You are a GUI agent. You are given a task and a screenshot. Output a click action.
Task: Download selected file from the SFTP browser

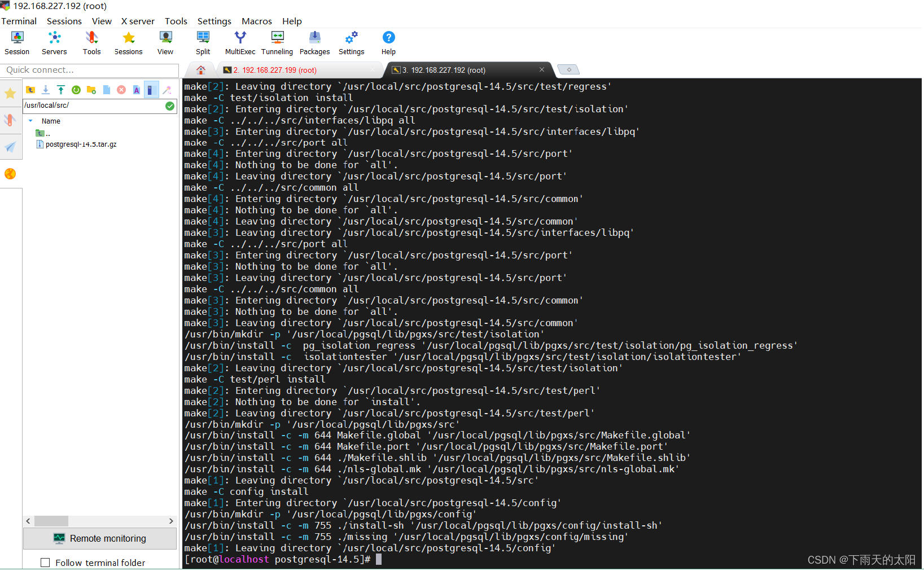(46, 90)
